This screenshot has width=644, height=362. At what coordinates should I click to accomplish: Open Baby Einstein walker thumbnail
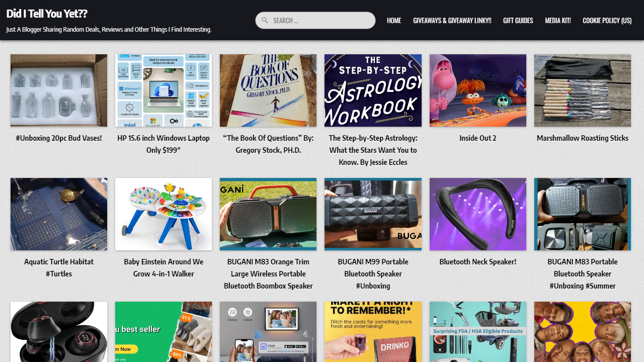(164, 214)
